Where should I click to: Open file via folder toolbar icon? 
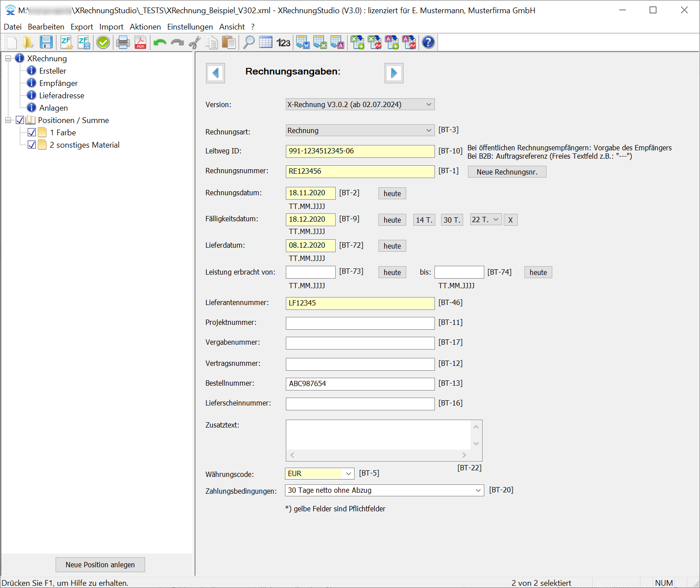click(x=28, y=43)
